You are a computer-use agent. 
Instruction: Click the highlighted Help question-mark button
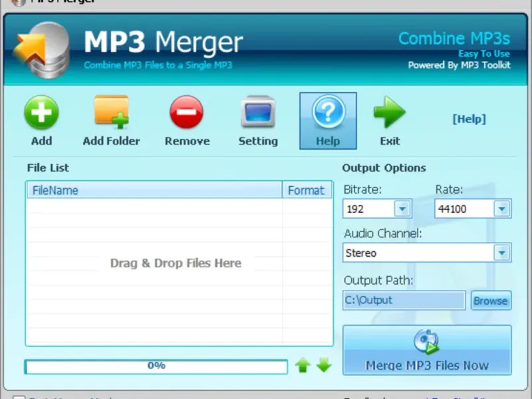[x=328, y=121]
